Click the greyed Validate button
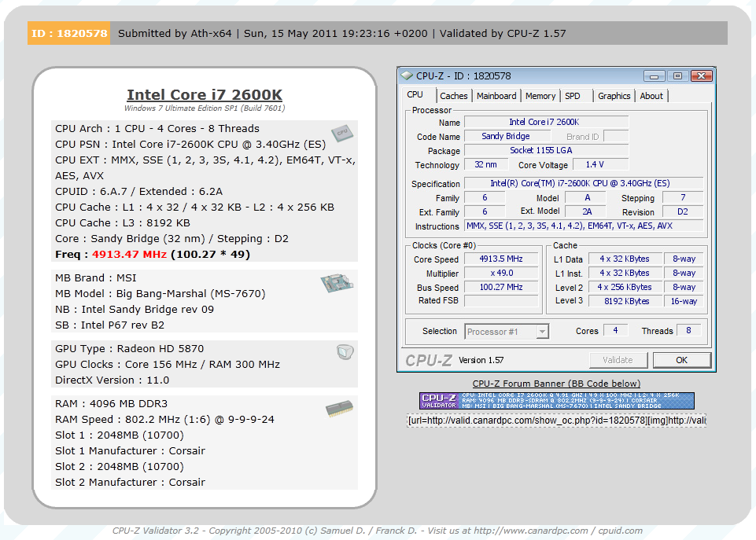756x540 pixels. tap(618, 360)
